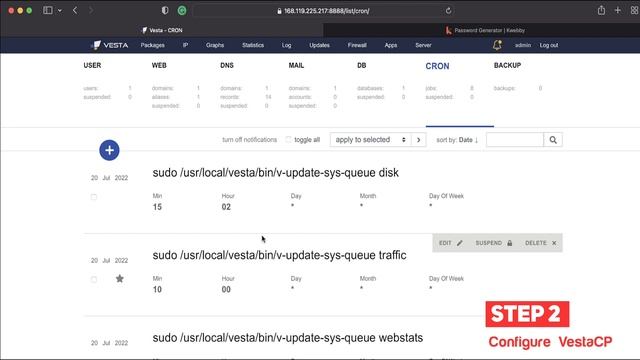Open the Safari share icon
Viewport: 640px width, 360px height.
[x=601, y=11]
